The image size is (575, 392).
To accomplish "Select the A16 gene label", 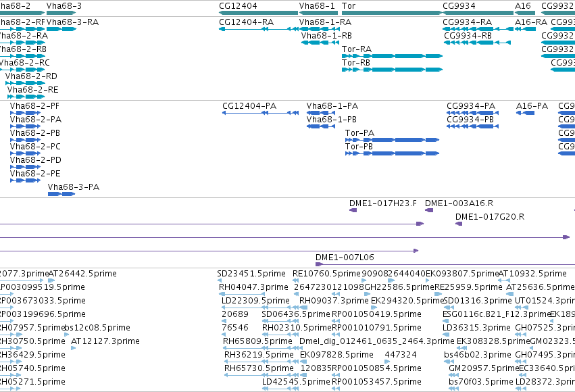I will click(x=522, y=6).
